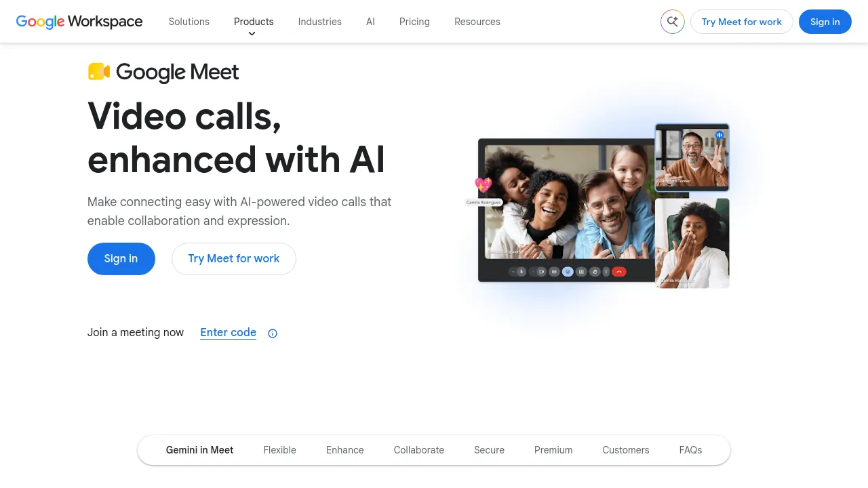Click the Google Workspace logo
This screenshot has height=488, width=868.
pos(79,22)
